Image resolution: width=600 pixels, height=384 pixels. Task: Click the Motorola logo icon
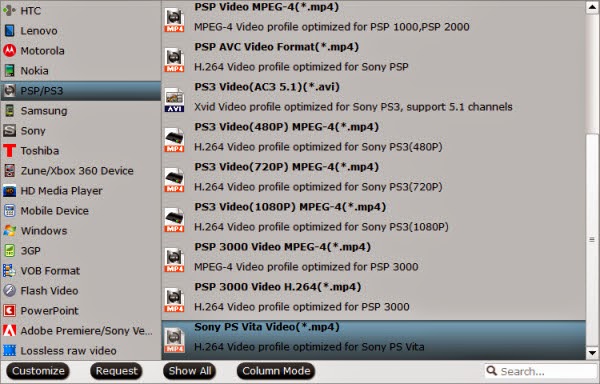[x=10, y=50]
